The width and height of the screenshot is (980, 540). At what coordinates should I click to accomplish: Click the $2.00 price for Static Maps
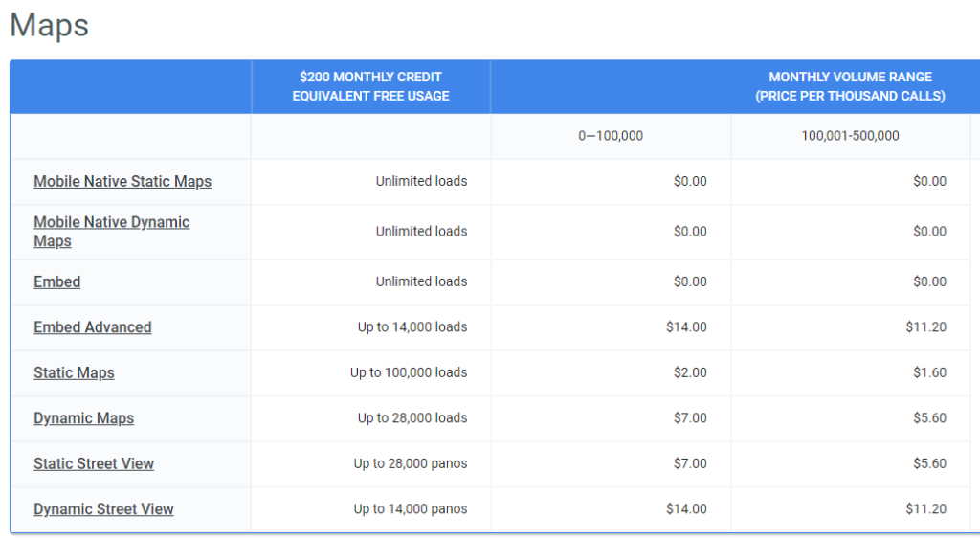690,372
